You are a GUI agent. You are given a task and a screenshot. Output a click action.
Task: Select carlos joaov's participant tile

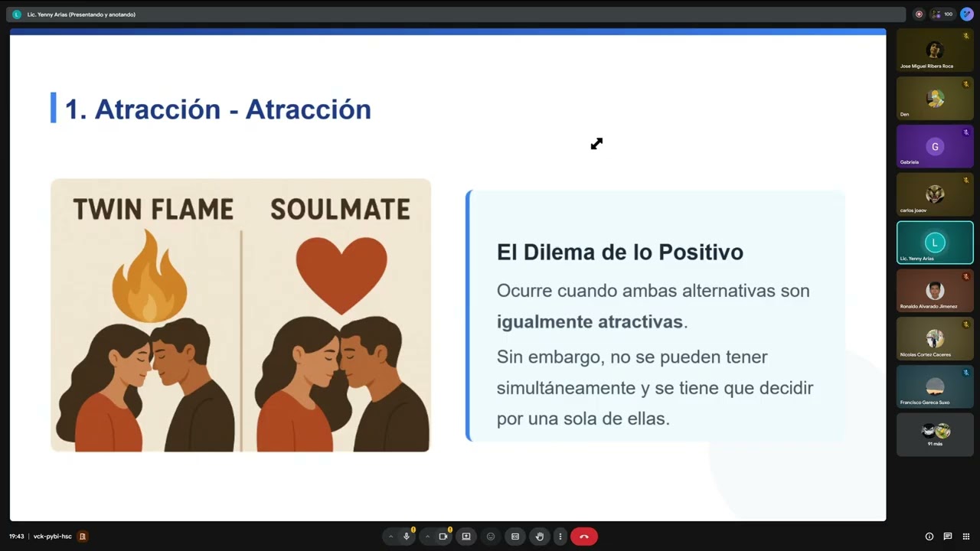click(935, 194)
